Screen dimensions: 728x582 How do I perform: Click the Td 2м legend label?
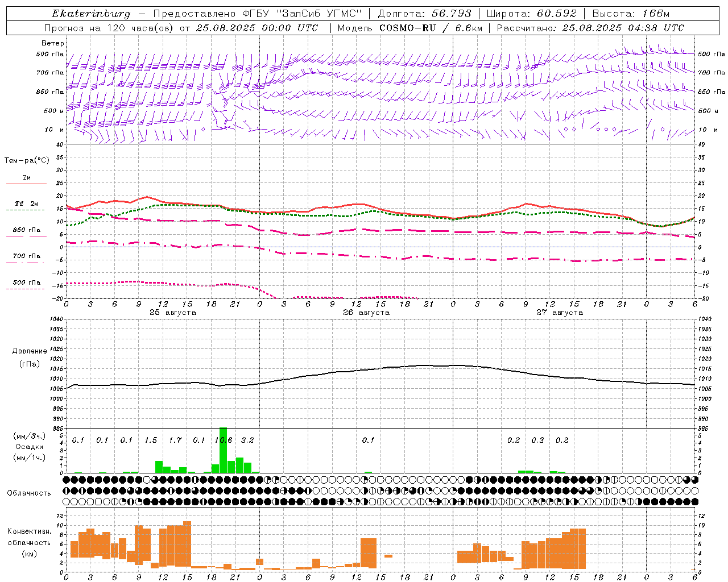click(x=27, y=203)
